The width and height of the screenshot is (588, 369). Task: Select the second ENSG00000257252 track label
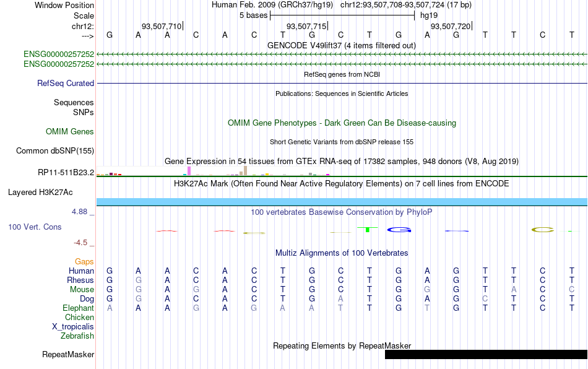click(59, 64)
